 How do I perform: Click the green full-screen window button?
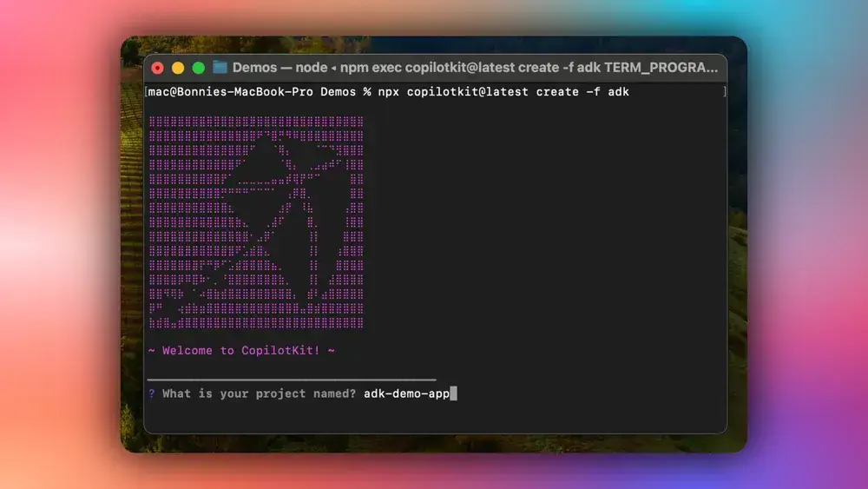tap(198, 68)
